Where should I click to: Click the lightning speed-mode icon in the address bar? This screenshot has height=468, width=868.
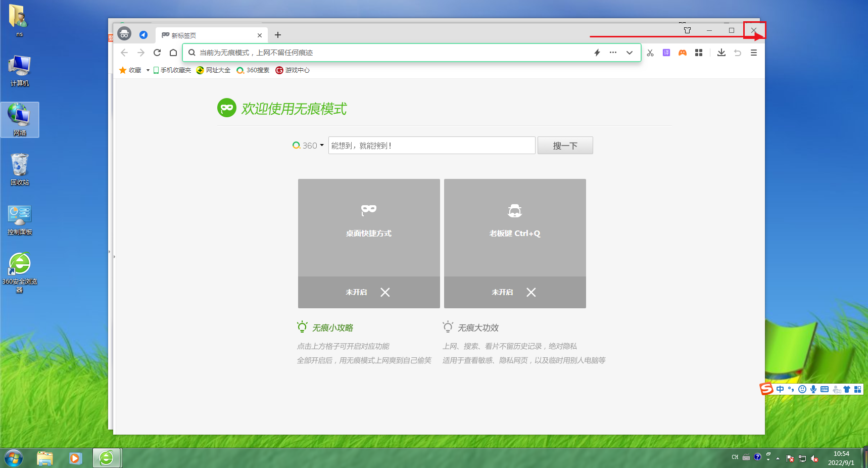pyautogui.click(x=597, y=53)
